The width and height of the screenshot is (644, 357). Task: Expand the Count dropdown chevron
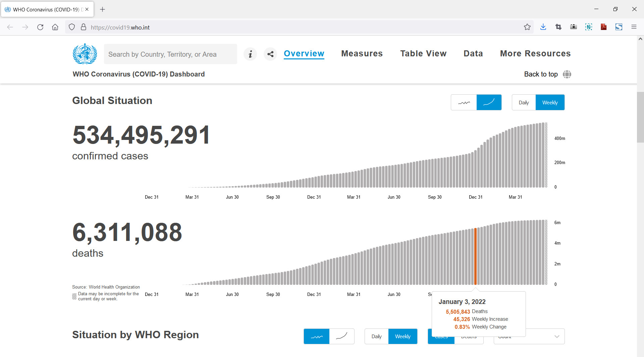point(557,337)
